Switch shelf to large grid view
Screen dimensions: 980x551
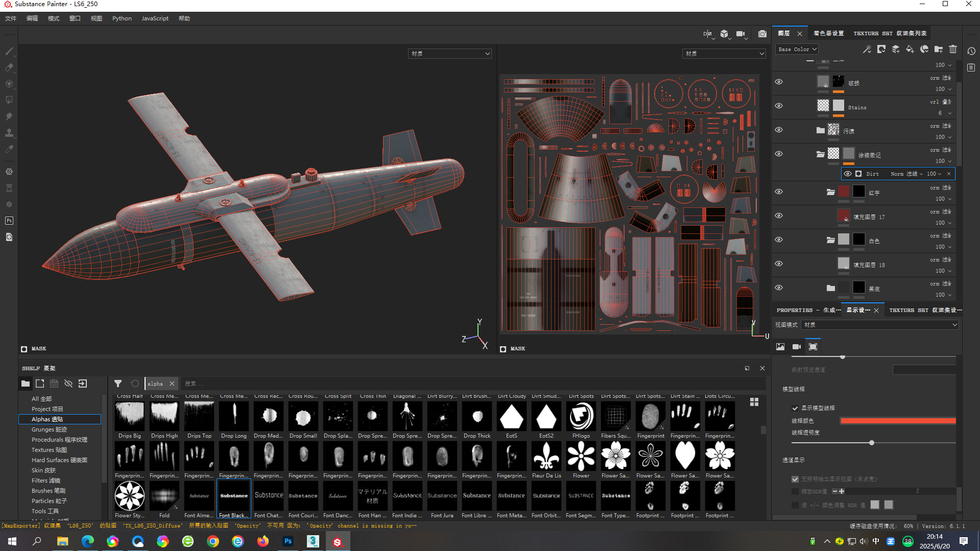pyautogui.click(x=754, y=402)
